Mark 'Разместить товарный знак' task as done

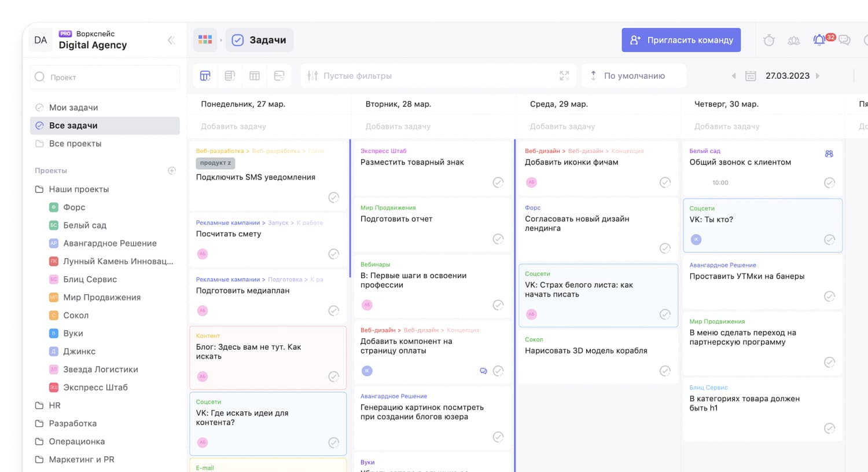tap(498, 182)
